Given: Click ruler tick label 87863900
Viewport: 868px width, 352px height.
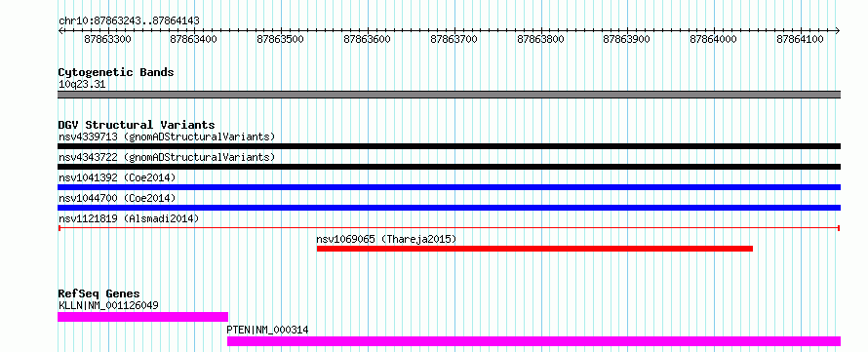Looking at the screenshot, I should click(627, 40).
